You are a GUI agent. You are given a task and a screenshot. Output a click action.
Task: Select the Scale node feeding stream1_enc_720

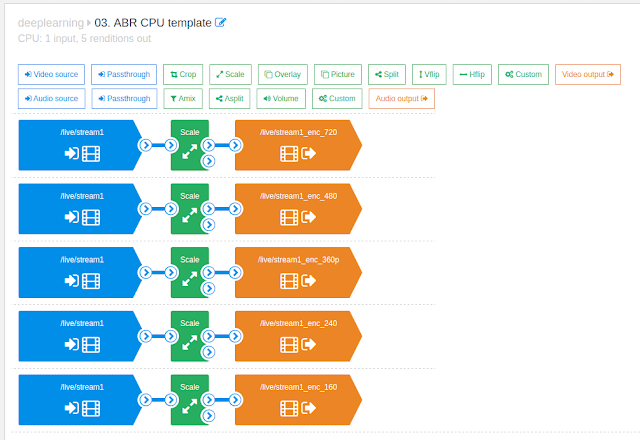[190, 145]
